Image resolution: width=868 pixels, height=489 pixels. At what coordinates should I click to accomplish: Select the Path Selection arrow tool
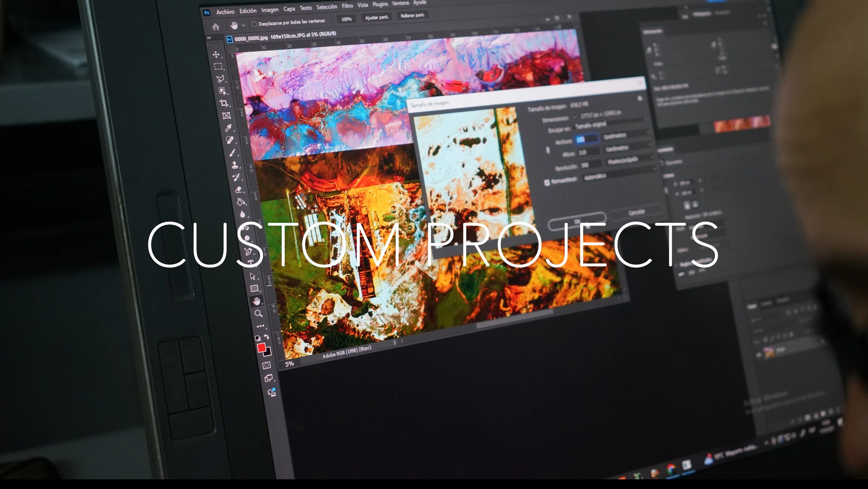tap(253, 276)
